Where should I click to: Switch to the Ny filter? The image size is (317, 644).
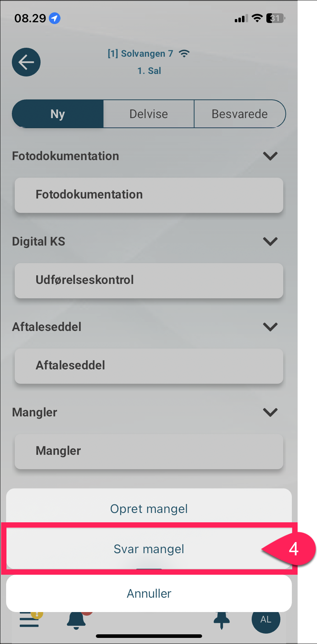click(x=58, y=114)
